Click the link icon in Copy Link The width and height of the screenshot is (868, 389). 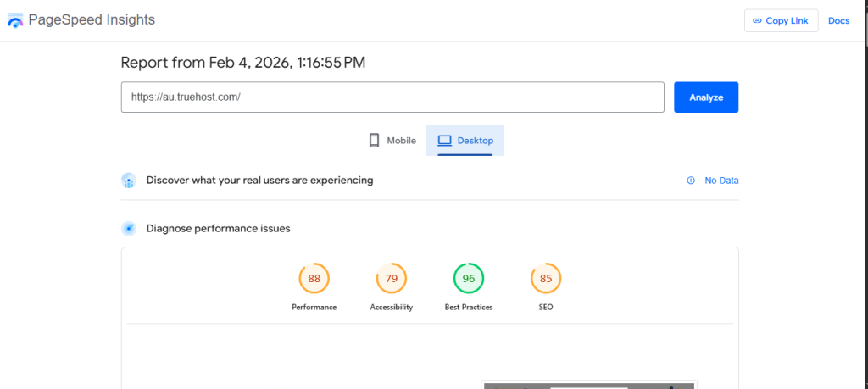tap(757, 20)
